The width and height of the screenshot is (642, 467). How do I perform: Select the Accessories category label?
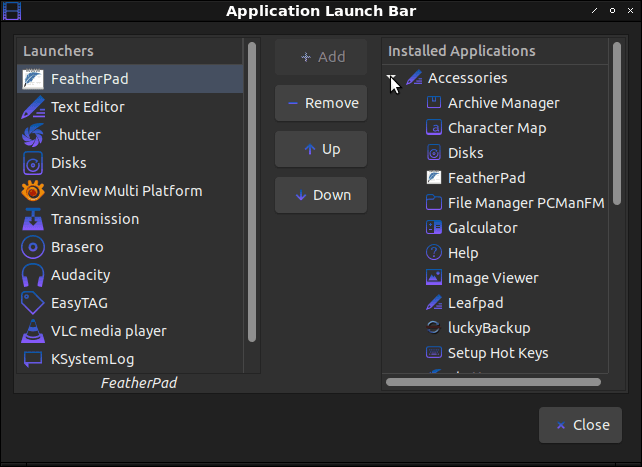point(468,78)
